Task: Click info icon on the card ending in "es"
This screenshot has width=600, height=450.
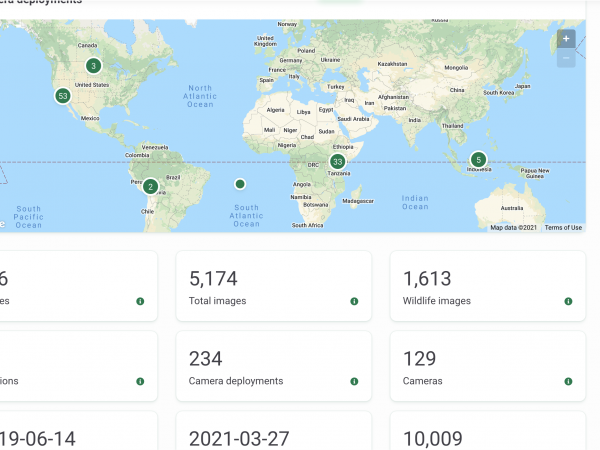Action: (x=140, y=302)
